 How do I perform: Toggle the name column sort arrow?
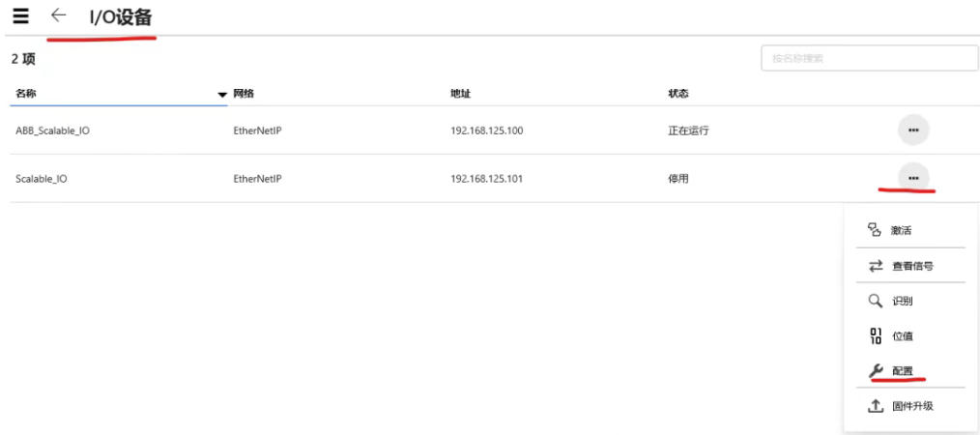click(222, 94)
